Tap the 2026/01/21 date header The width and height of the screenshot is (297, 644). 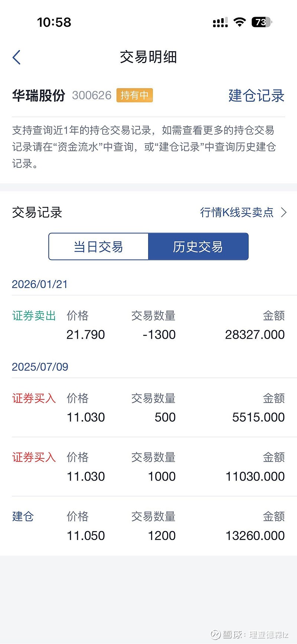40,284
